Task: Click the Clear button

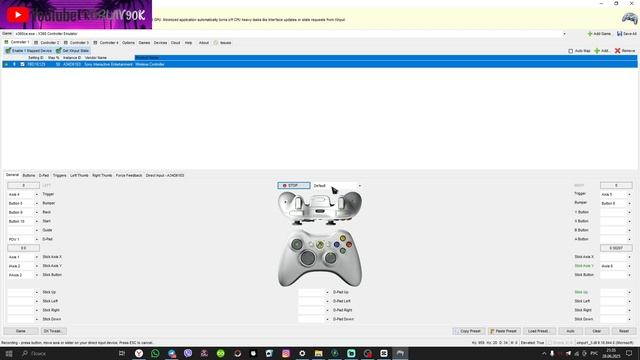Action: click(x=597, y=331)
